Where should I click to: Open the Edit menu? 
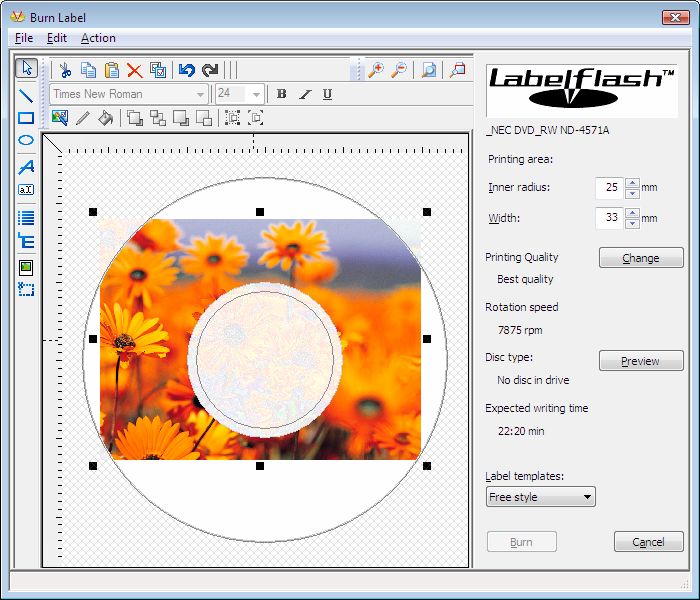[x=57, y=38]
